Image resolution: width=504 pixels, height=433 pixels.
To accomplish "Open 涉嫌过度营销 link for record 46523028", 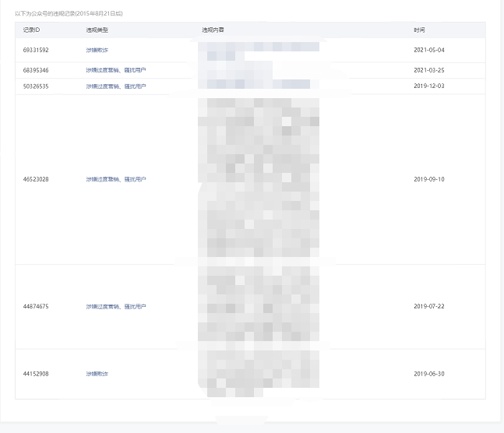I will pyautogui.click(x=116, y=179).
